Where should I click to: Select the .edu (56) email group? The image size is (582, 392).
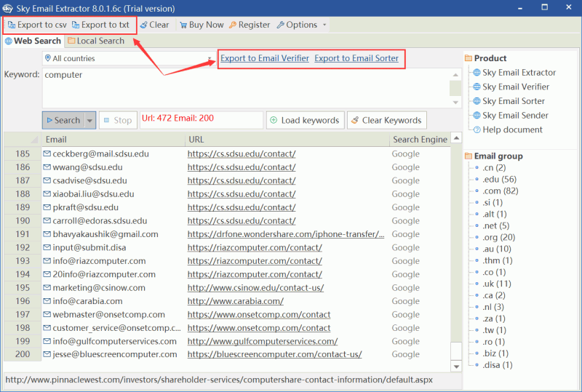click(x=498, y=180)
